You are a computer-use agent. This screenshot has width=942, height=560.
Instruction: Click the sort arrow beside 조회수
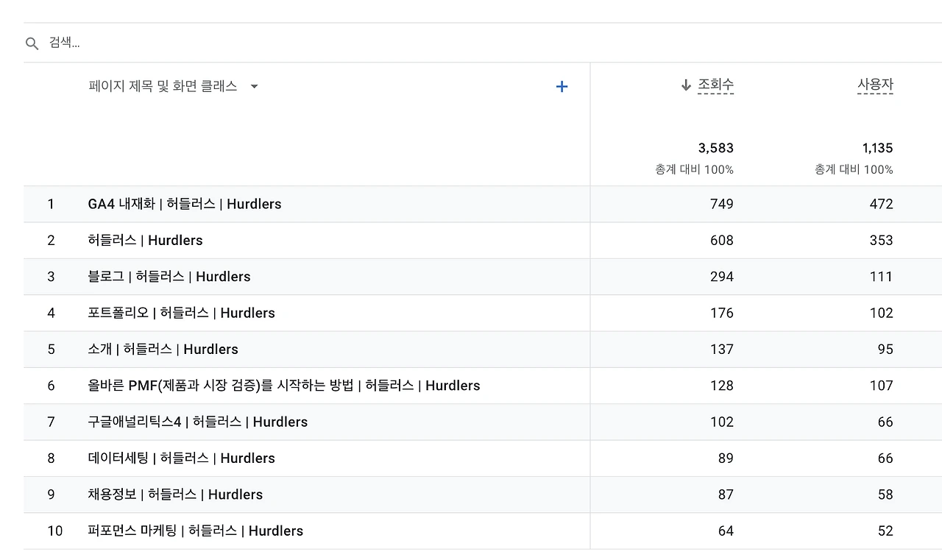(x=686, y=85)
